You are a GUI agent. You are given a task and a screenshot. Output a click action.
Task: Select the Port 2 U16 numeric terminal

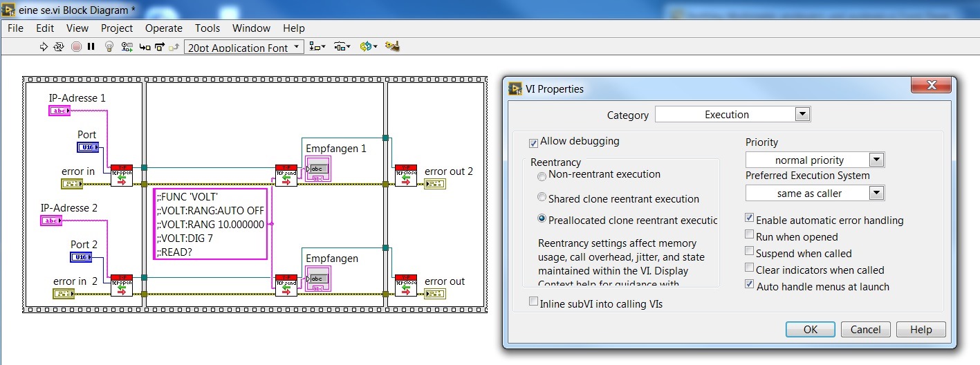pyautogui.click(x=81, y=257)
